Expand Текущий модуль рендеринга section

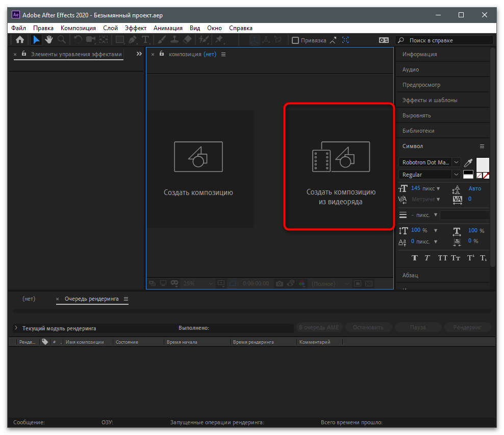tap(16, 328)
